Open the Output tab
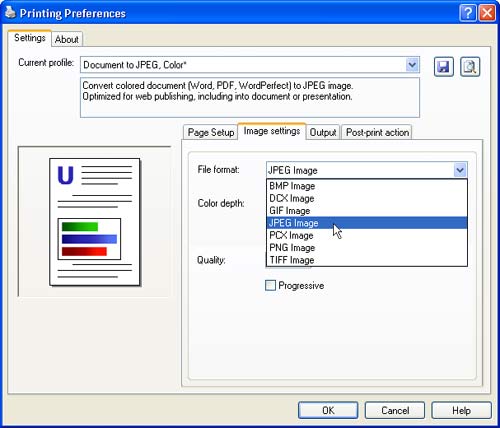This screenshot has height=428, width=500. (x=323, y=132)
